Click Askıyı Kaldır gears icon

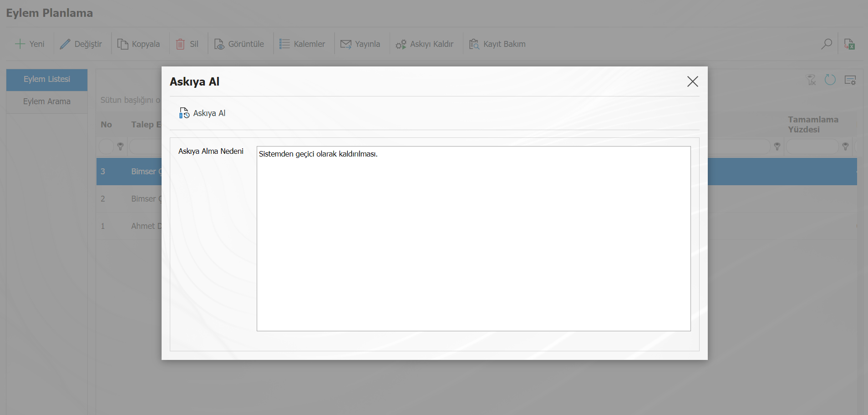coord(401,44)
